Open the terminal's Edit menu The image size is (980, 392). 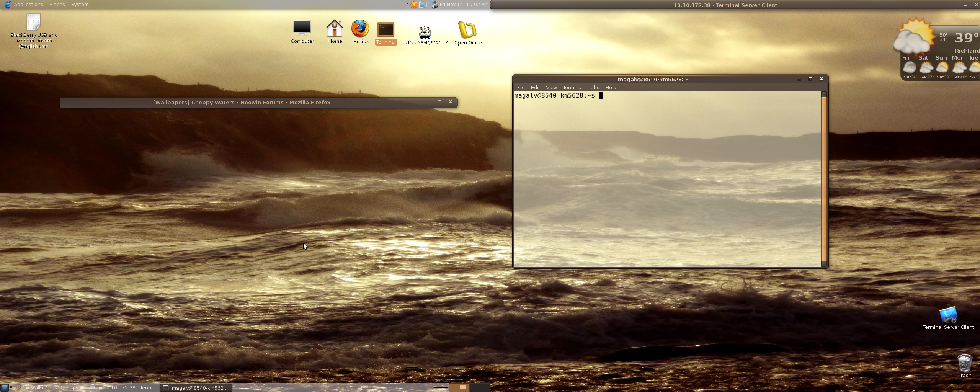(x=535, y=88)
